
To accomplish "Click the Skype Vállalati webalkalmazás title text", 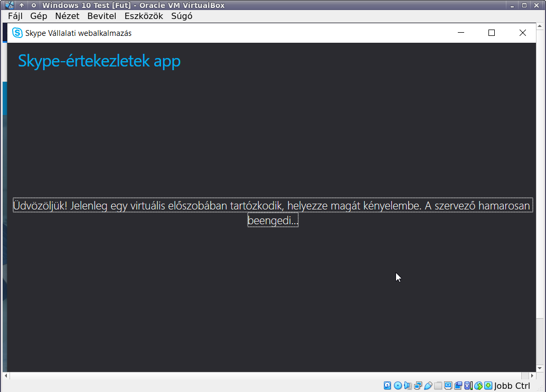I will pos(78,33).
